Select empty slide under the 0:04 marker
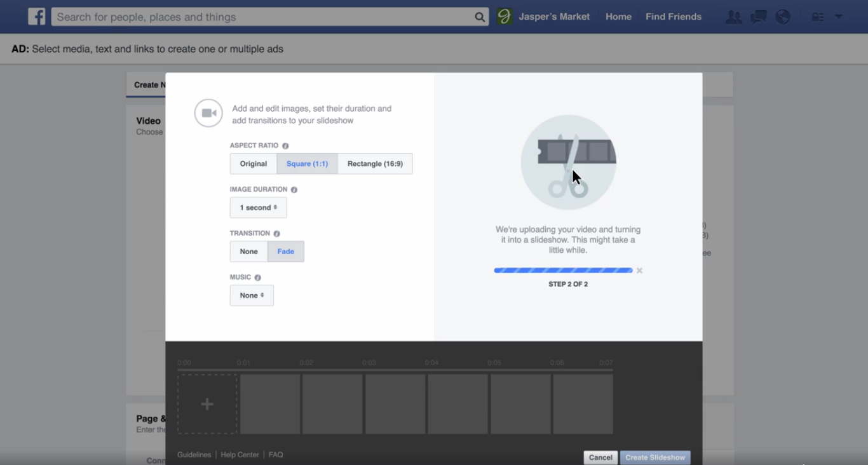Image resolution: width=868 pixels, height=465 pixels. click(458, 404)
